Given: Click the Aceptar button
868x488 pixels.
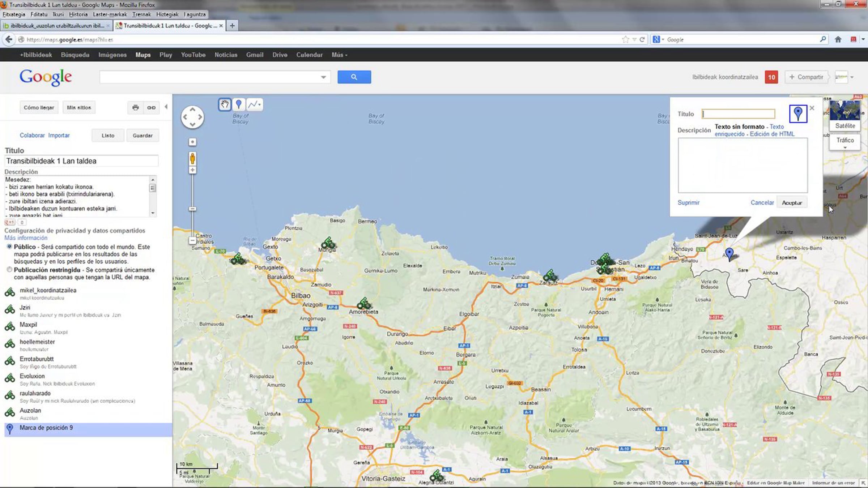Looking at the screenshot, I should click(792, 203).
